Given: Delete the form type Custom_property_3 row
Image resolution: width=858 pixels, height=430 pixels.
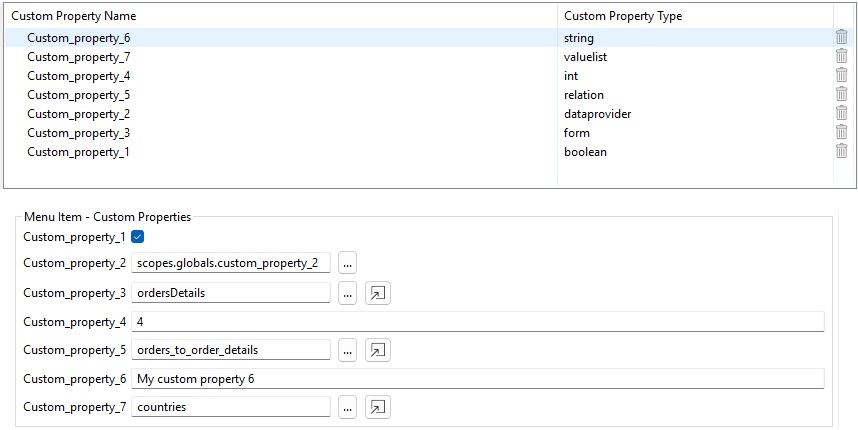Looking at the screenshot, I should coord(842,132).
